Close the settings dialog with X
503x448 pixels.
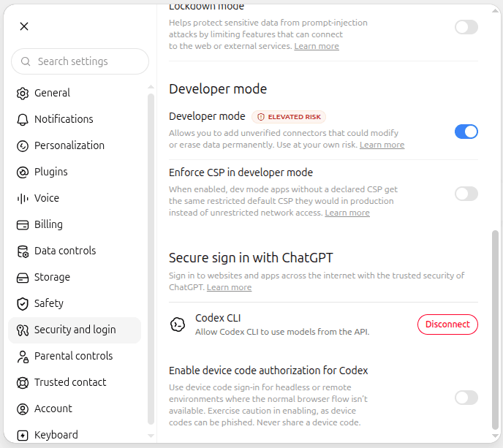click(24, 26)
